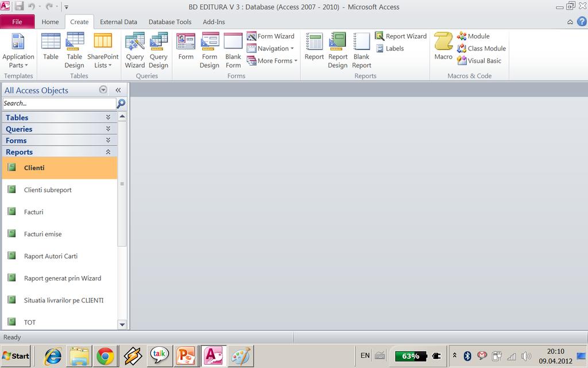
Task: Open SharePoint Lists dropdown
Action: [x=103, y=51]
